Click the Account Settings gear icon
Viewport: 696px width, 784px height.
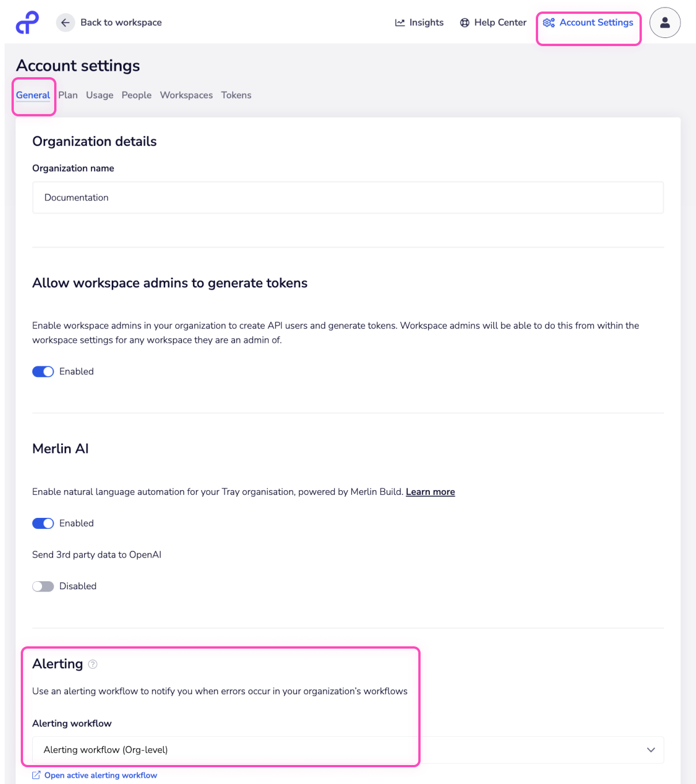(549, 22)
